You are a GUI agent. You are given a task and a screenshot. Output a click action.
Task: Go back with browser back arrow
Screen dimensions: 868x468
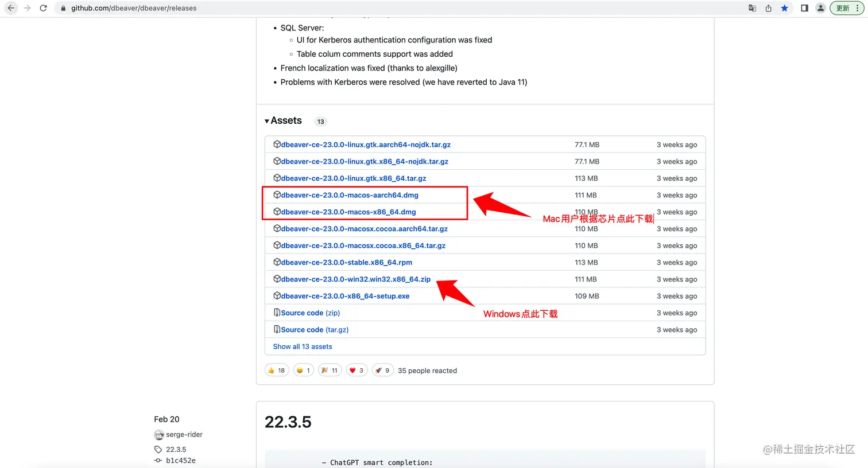(x=11, y=8)
